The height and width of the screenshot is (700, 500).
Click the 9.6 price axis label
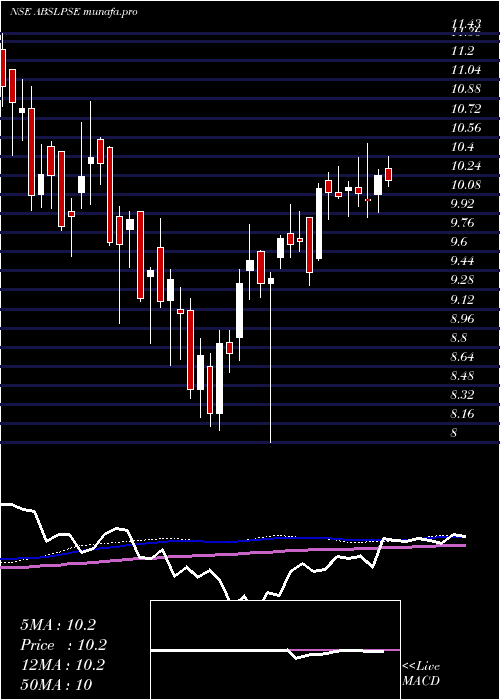(x=460, y=242)
